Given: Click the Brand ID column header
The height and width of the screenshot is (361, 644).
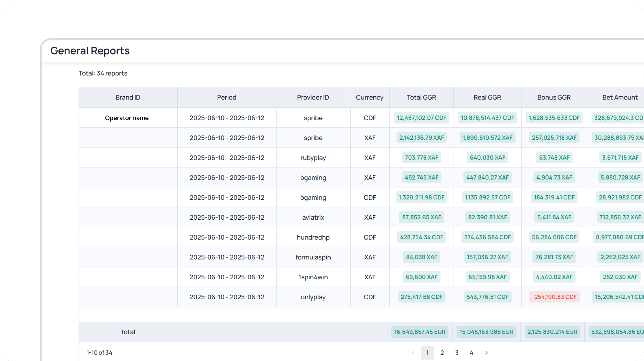Looking at the screenshot, I should tap(128, 97).
